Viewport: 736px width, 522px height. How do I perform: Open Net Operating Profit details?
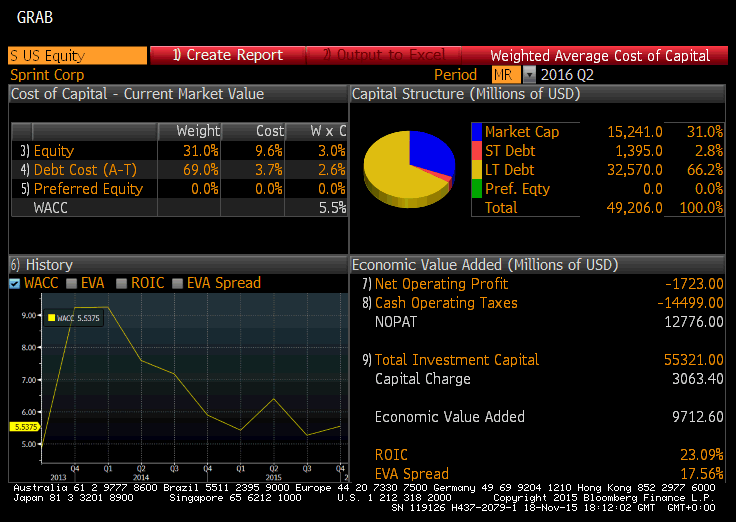(x=441, y=284)
